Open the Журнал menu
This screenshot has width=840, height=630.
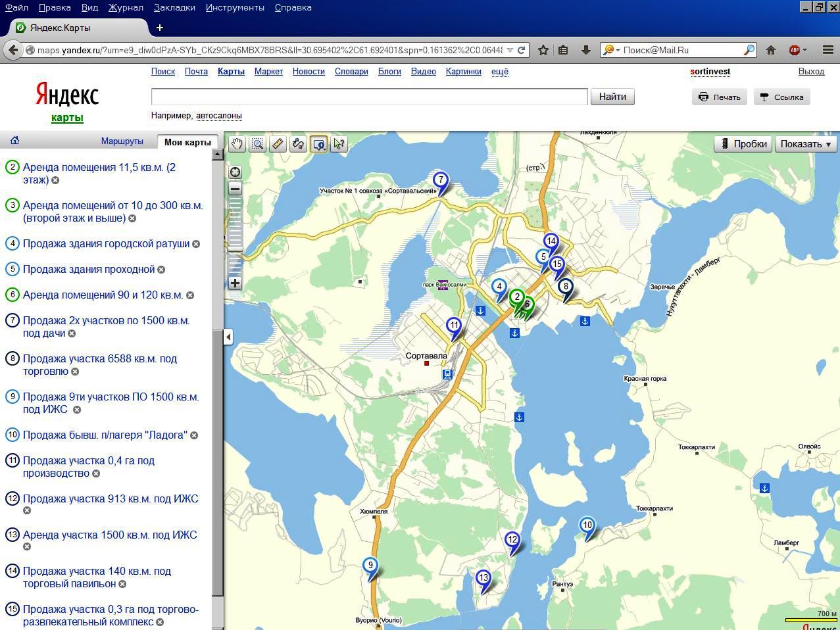(x=125, y=7)
